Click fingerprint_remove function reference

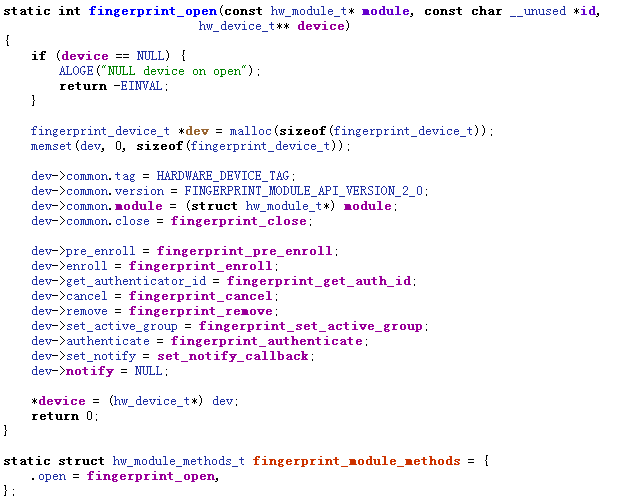201,311
